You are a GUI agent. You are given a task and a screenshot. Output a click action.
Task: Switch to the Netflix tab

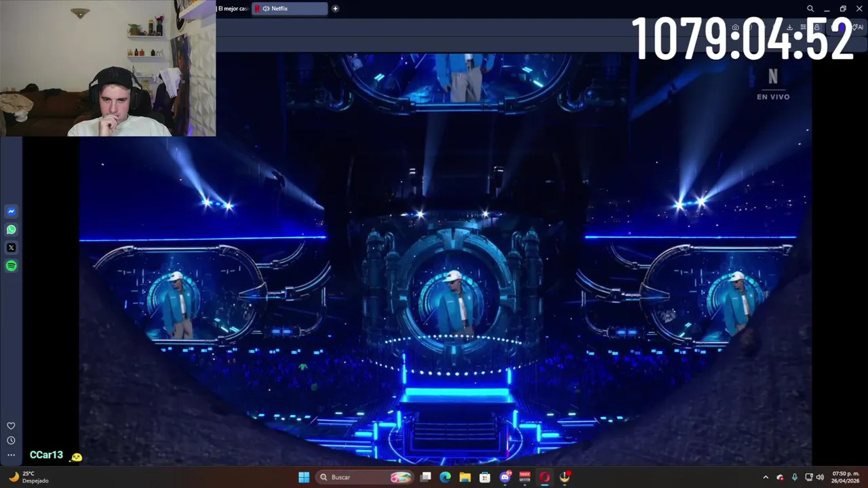click(290, 9)
